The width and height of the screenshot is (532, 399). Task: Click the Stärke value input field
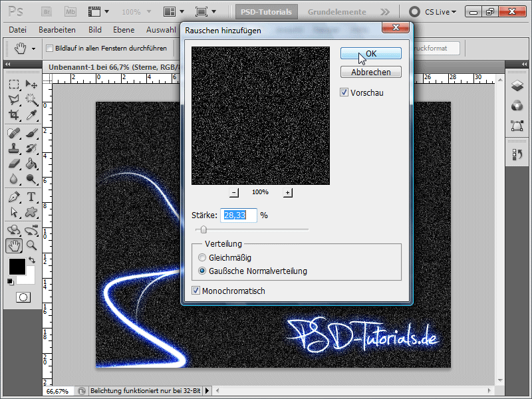click(x=239, y=215)
